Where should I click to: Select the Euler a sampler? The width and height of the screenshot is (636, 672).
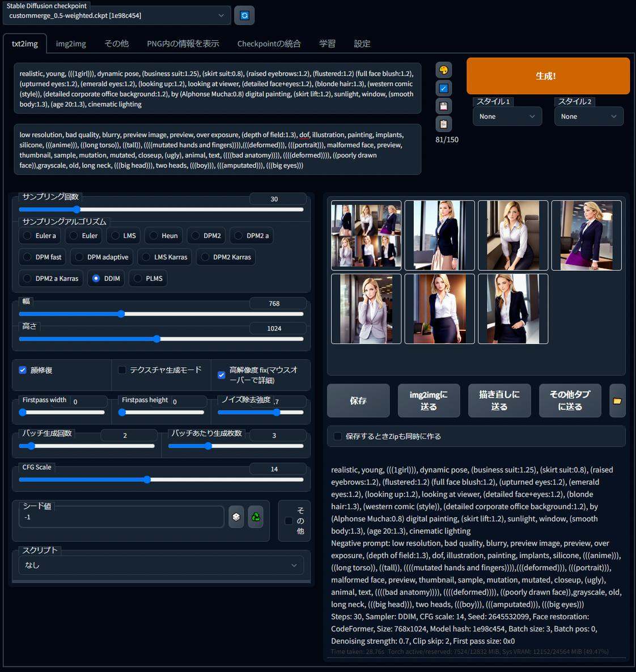[40, 236]
